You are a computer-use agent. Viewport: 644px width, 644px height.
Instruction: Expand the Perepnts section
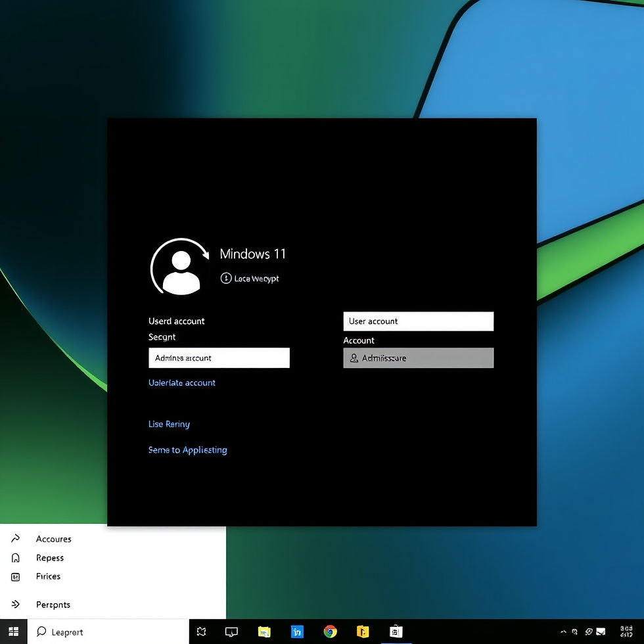click(53, 605)
